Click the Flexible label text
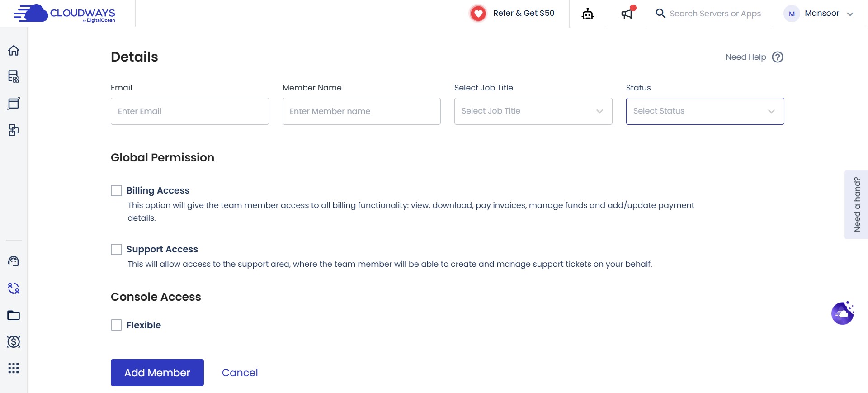This screenshot has width=868, height=393. (144, 325)
